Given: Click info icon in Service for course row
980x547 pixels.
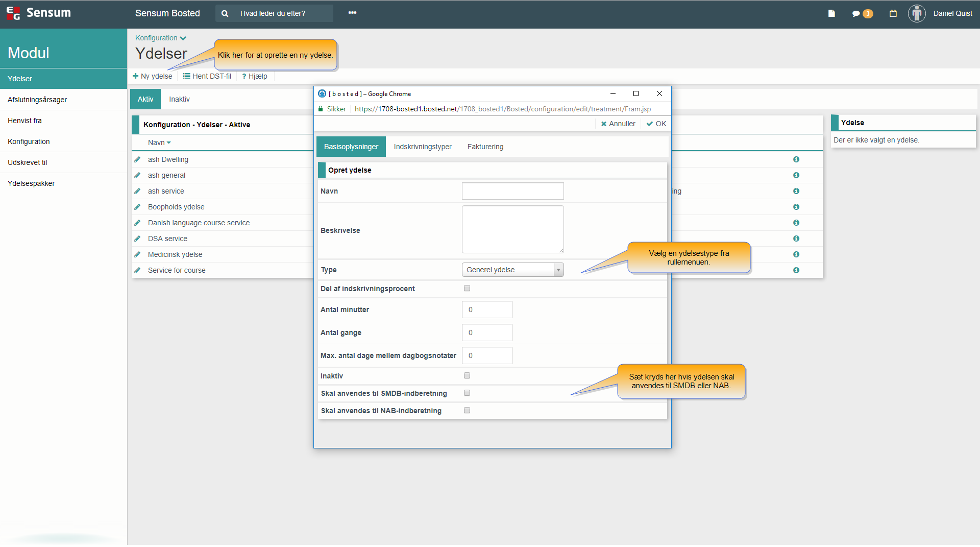Looking at the screenshot, I should (796, 270).
